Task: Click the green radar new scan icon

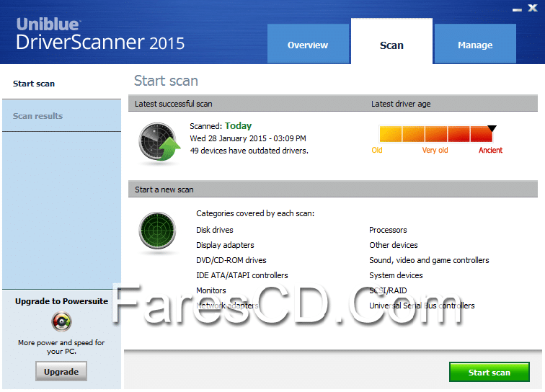Action: click(157, 231)
